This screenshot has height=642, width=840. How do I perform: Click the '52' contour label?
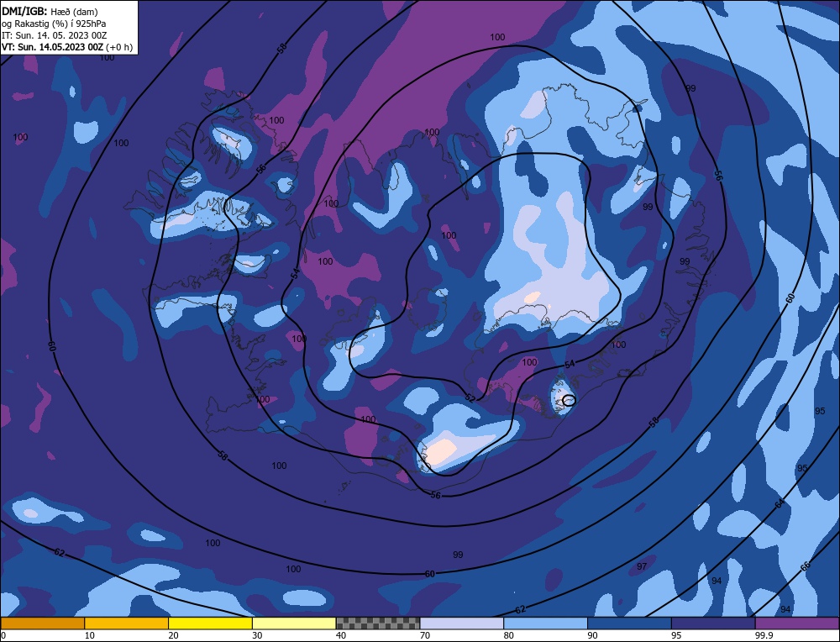[x=470, y=397]
